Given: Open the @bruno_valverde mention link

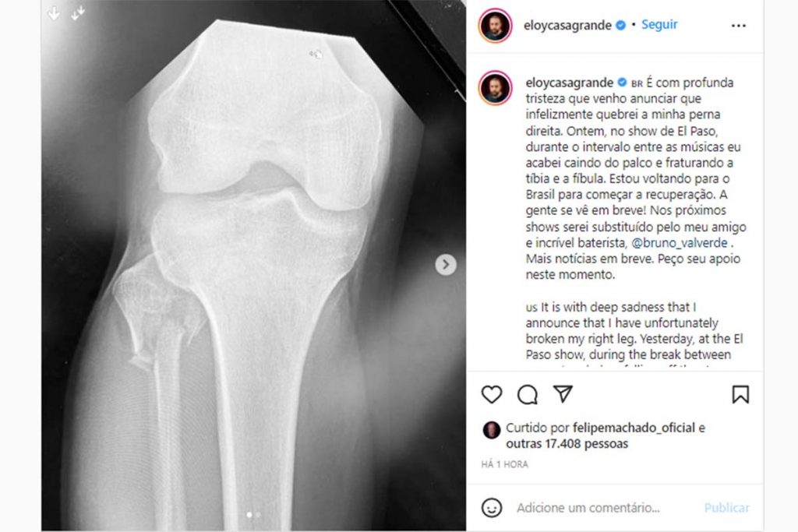Looking at the screenshot, I should 680,242.
